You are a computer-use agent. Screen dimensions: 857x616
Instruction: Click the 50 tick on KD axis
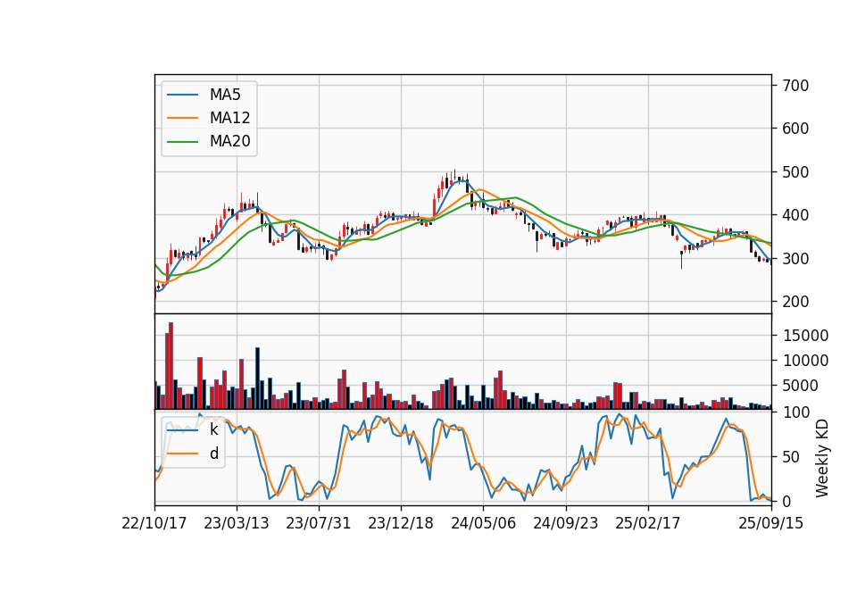[x=791, y=456]
